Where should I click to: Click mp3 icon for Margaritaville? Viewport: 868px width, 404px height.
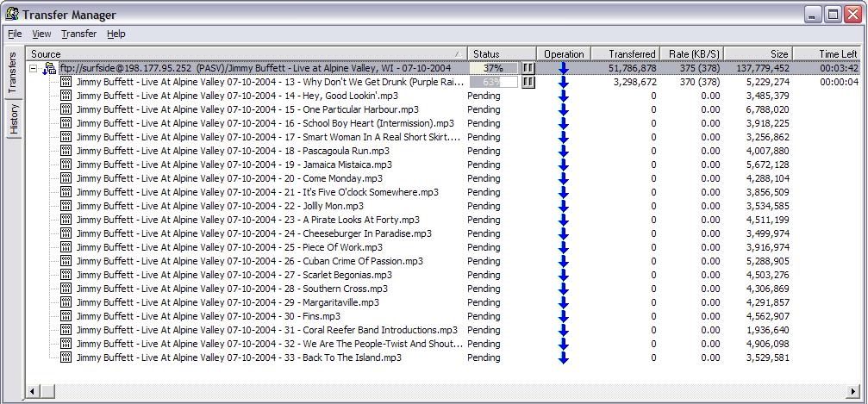point(66,302)
